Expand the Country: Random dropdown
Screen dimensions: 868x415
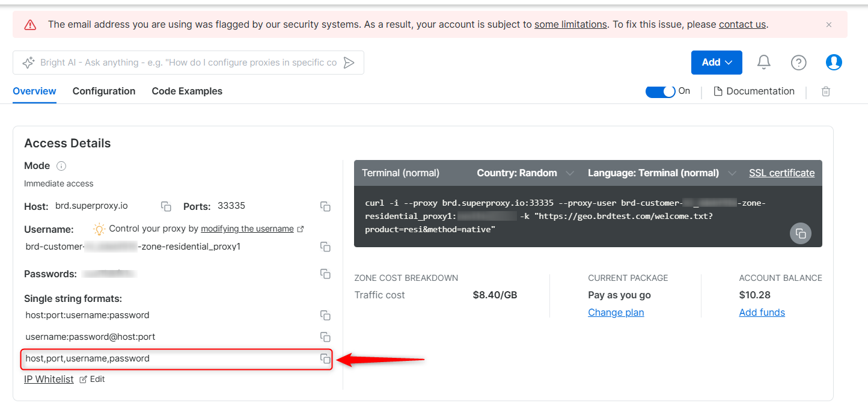(525, 173)
